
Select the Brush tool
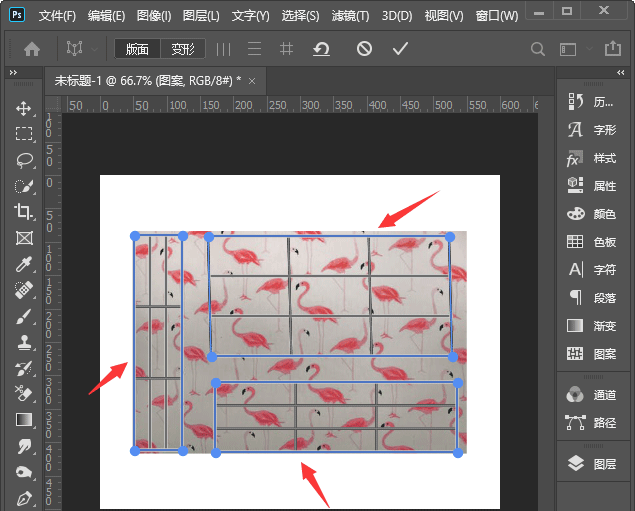point(24,316)
